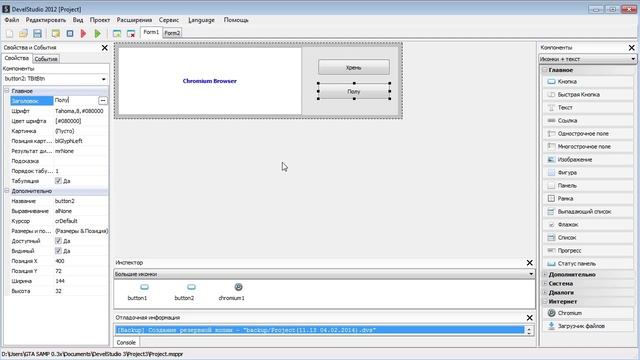Image resolution: width=640 pixels, height=360 pixels.
Task: Open the Расширения menu
Action: 134,20
